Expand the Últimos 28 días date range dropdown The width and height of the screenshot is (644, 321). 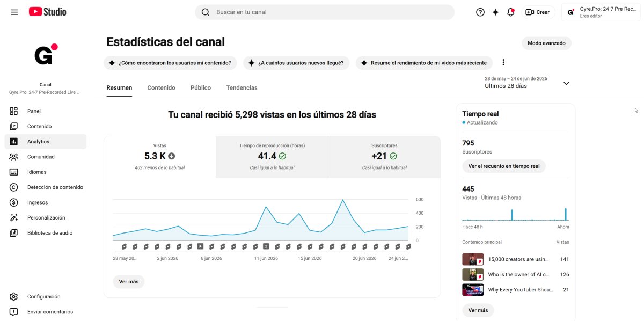pyautogui.click(x=527, y=82)
